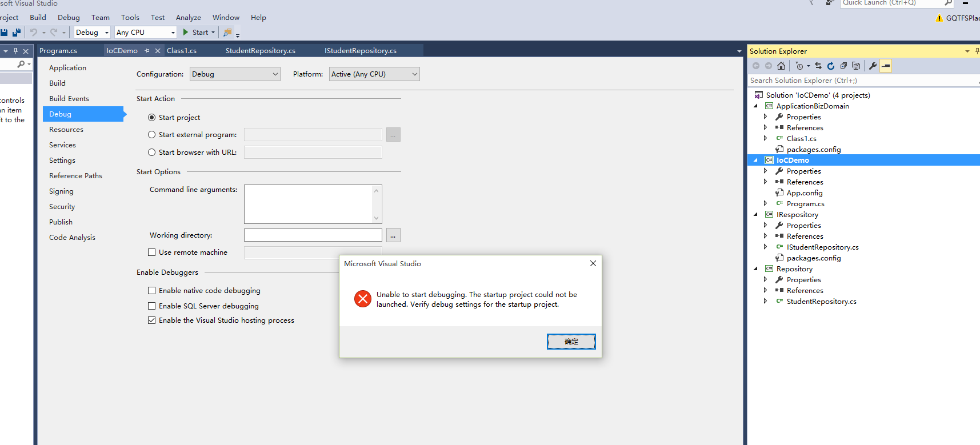The width and height of the screenshot is (980, 445).
Task: Click the command line arguments scrollbar down arrow
Action: point(376,218)
